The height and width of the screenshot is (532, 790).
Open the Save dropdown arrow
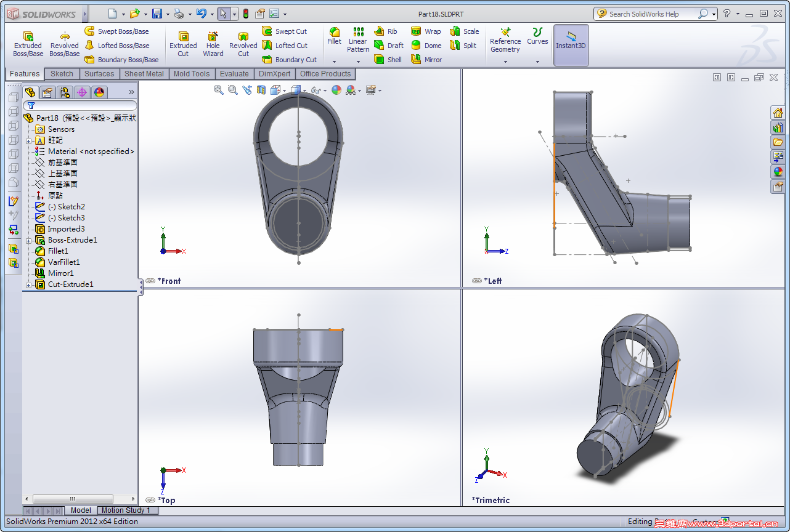(168, 14)
